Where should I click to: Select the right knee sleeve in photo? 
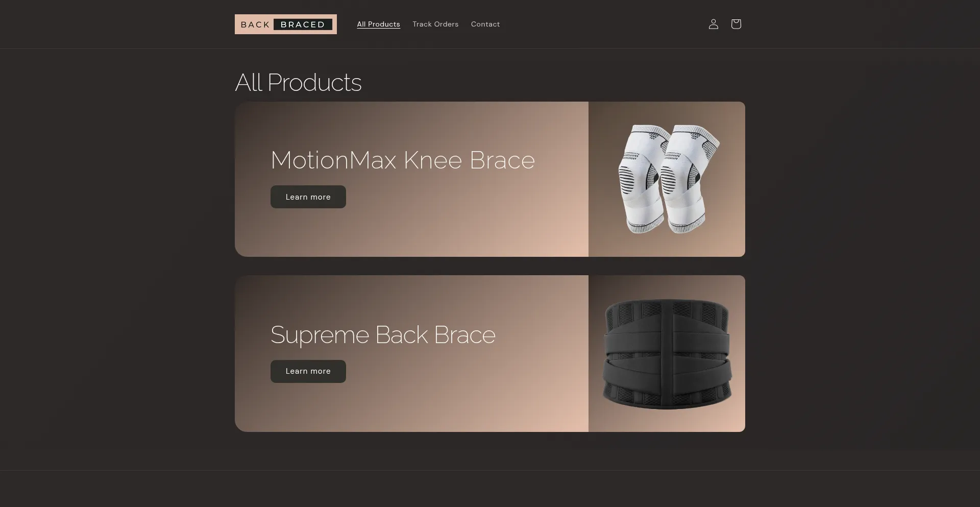[x=689, y=179]
